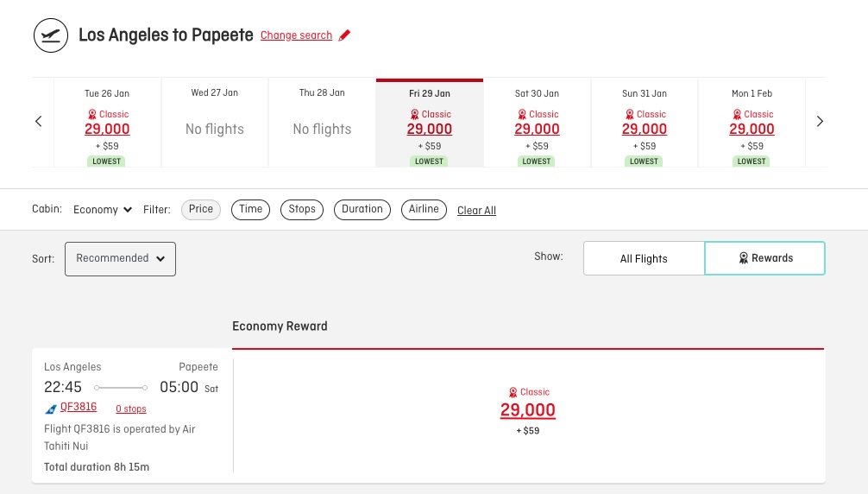The height and width of the screenshot is (494, 868).
Task: Click the Economy Reward column heading
Action: 280,326
